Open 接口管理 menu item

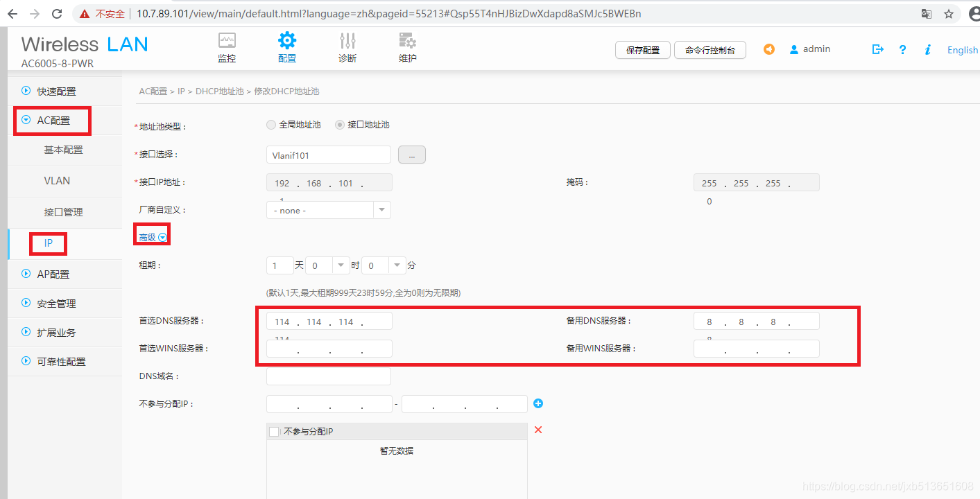tap(63, 212)
